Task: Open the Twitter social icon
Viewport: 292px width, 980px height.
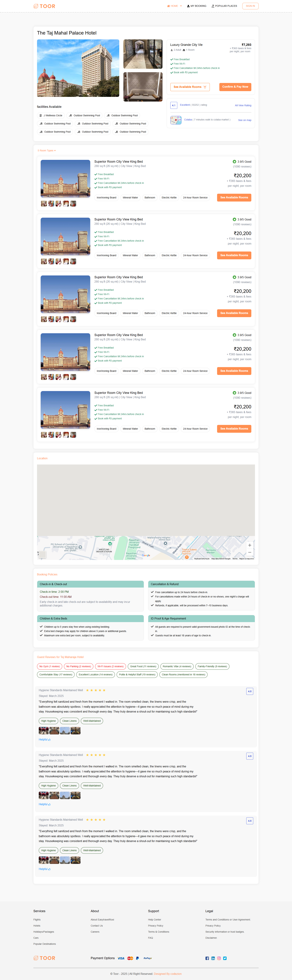Action: [225, 958]
